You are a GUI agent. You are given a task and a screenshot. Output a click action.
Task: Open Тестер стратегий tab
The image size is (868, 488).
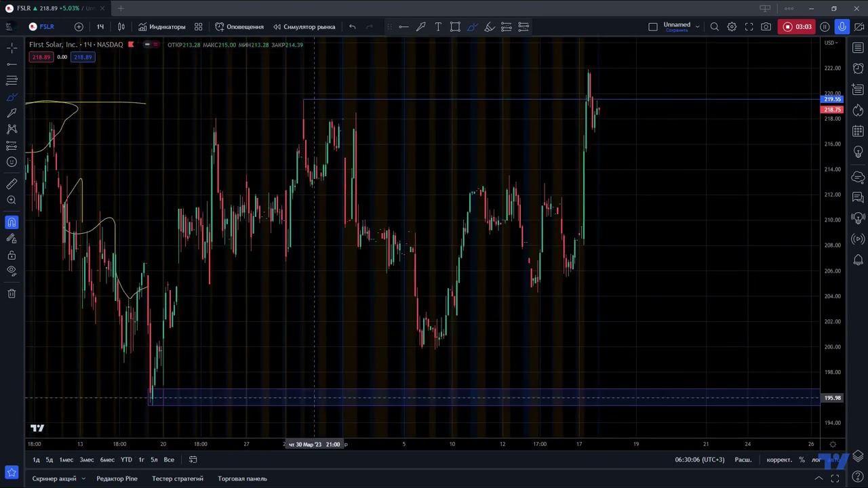click(178, 479)
